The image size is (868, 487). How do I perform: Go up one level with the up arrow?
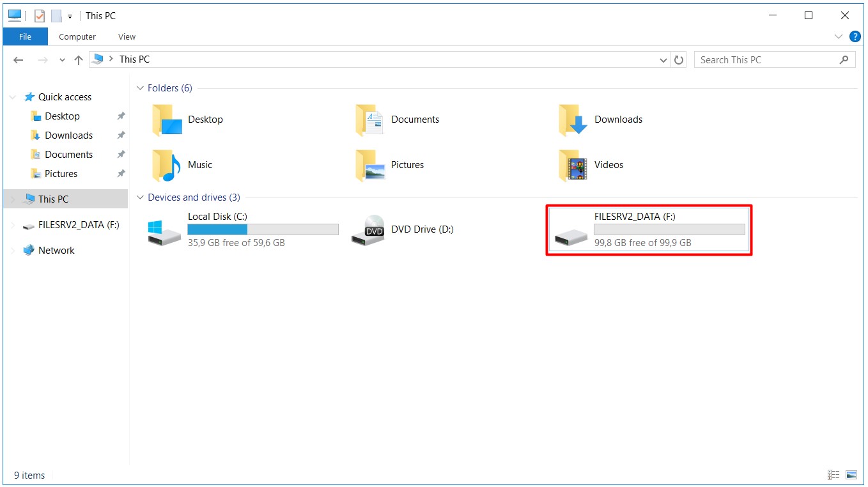pyautogui.click(x=79, y=59)
